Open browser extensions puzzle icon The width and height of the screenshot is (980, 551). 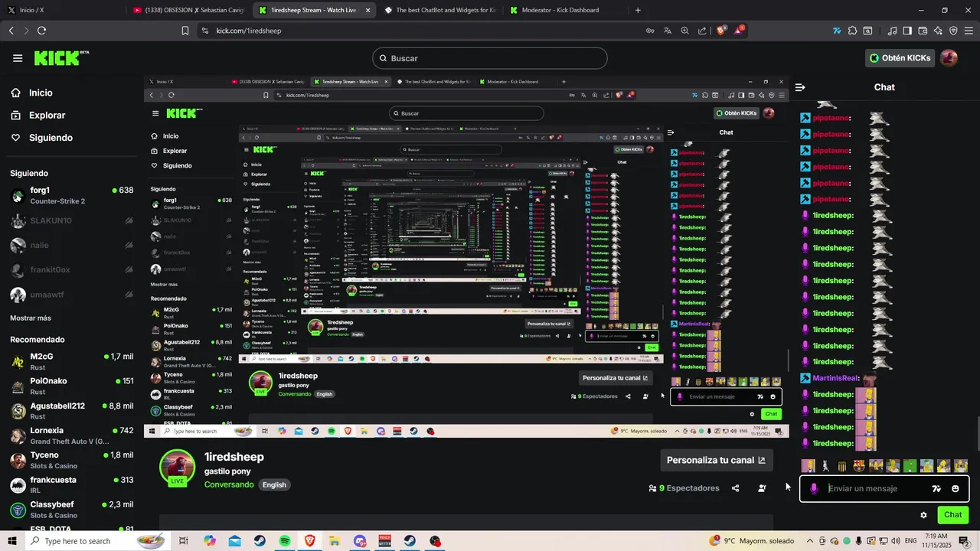tap(852, 31)
